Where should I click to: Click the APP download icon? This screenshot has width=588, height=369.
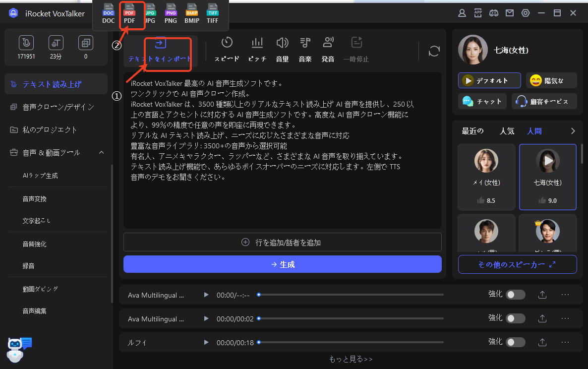(x=478, y=13)
